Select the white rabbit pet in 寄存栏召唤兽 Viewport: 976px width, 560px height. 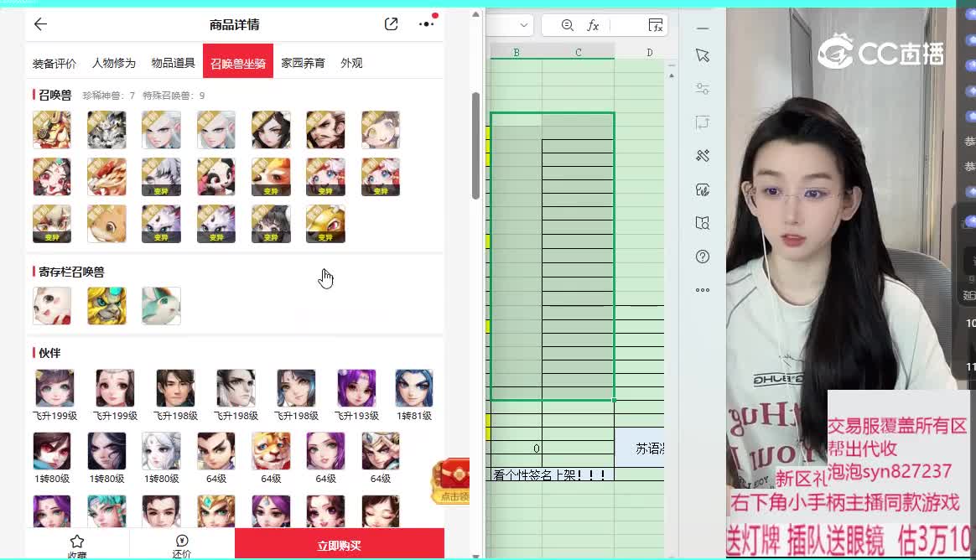pos(52,305)
